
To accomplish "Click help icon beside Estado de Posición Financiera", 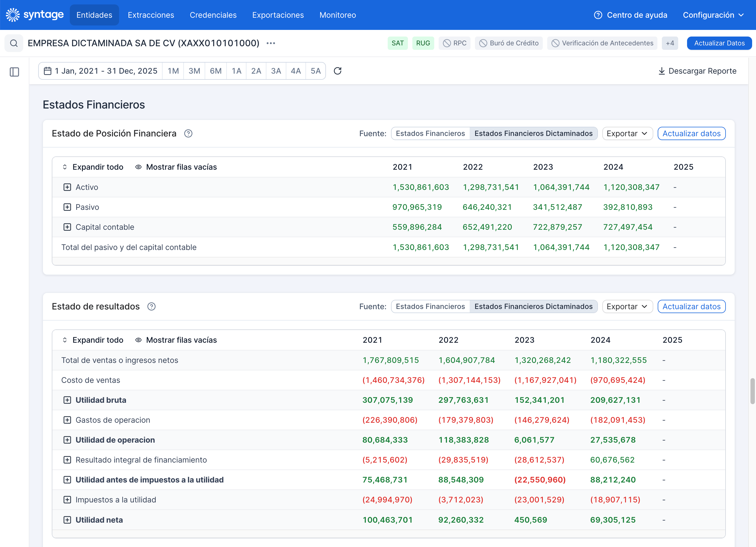I will point(188,134).
